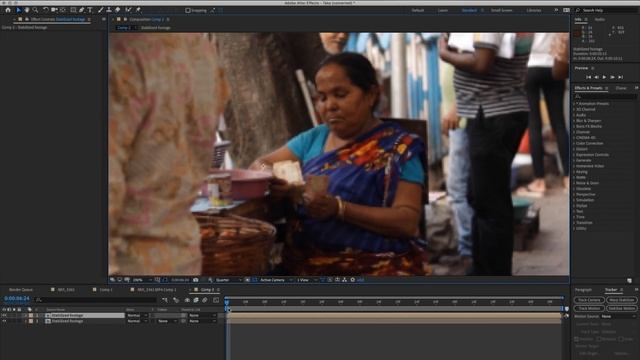Viewport: 640px width, 360px height.
Task: Switch to the Audio panel tab
Action: (600, 20)
